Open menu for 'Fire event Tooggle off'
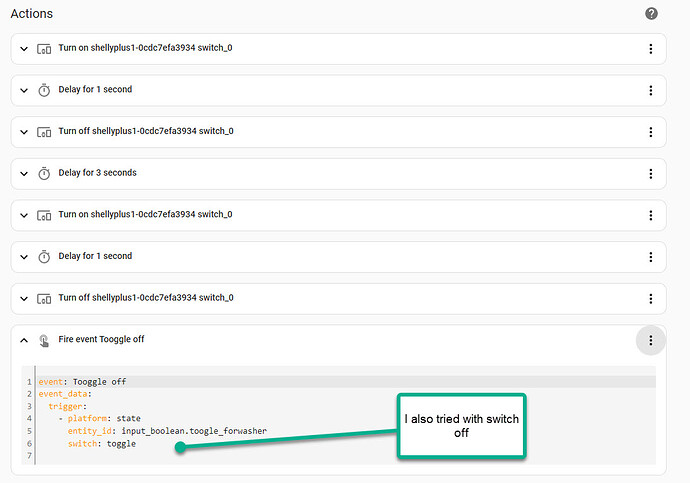 tap(650, 340)
